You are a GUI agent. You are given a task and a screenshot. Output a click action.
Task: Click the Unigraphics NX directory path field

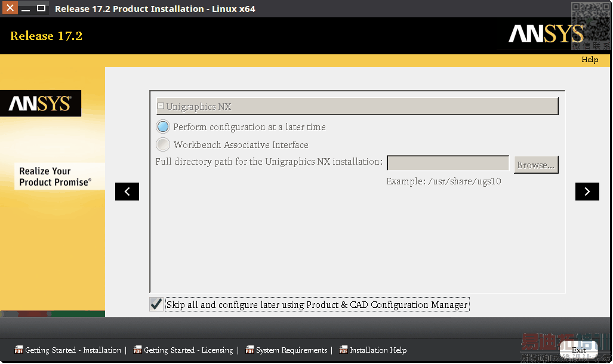[x=448, y=163]
